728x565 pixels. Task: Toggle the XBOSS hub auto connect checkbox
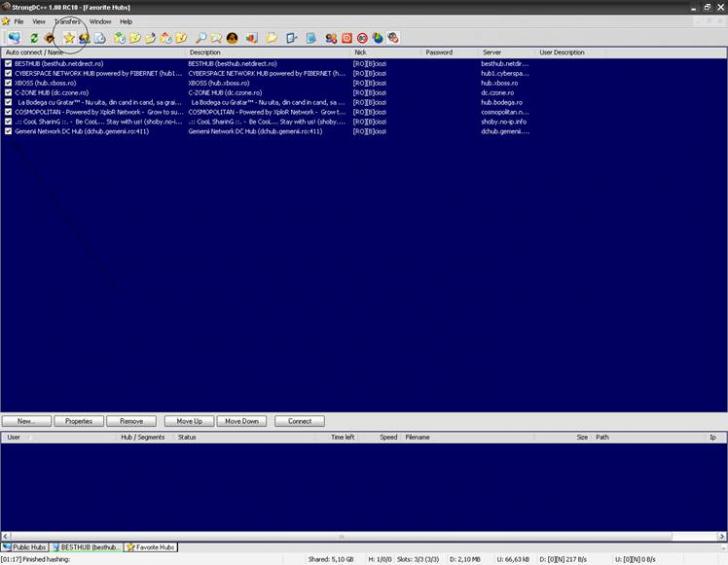tap(8, 83)
